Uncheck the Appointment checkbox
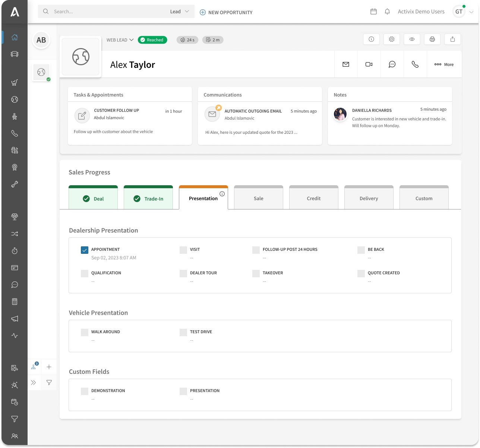The image size is (480, 448). 85,250
